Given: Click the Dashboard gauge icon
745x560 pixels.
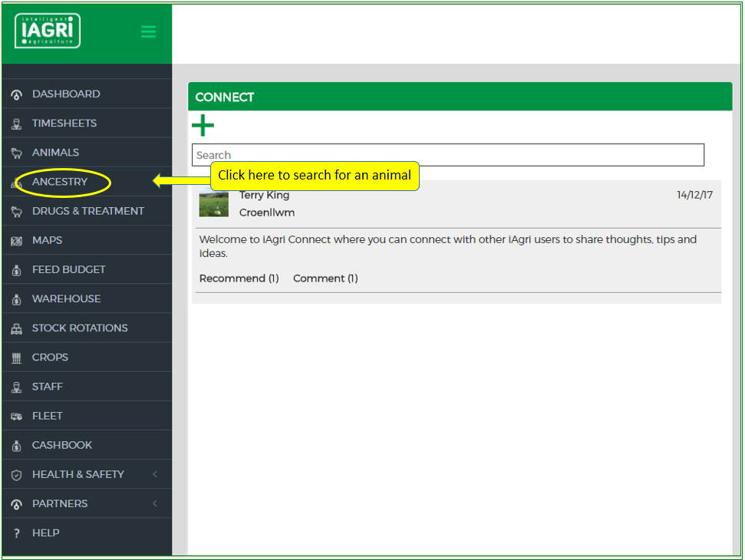Looking at the screenshot, I should (x=17, y=94).
